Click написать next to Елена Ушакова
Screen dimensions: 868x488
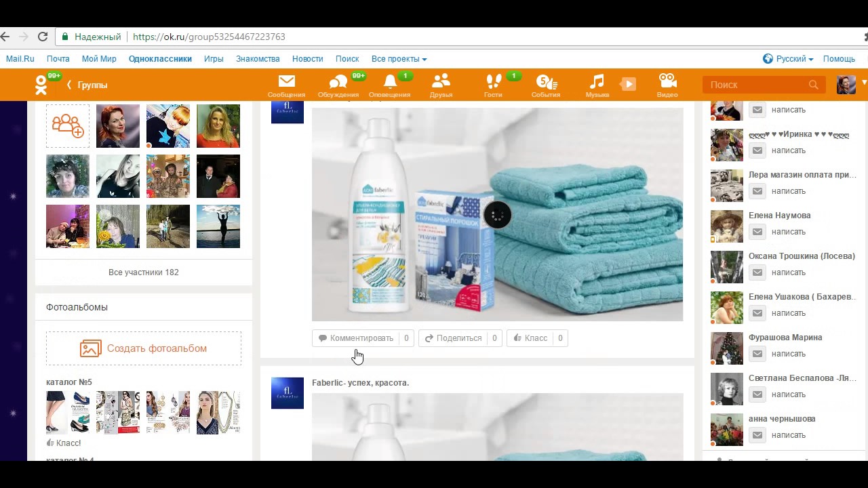[788, 313]
